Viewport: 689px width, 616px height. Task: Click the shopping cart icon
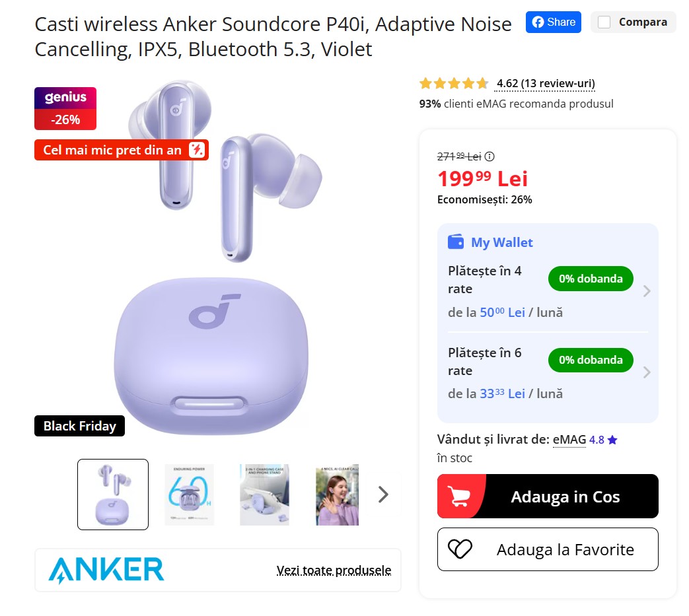click(458, 496)
